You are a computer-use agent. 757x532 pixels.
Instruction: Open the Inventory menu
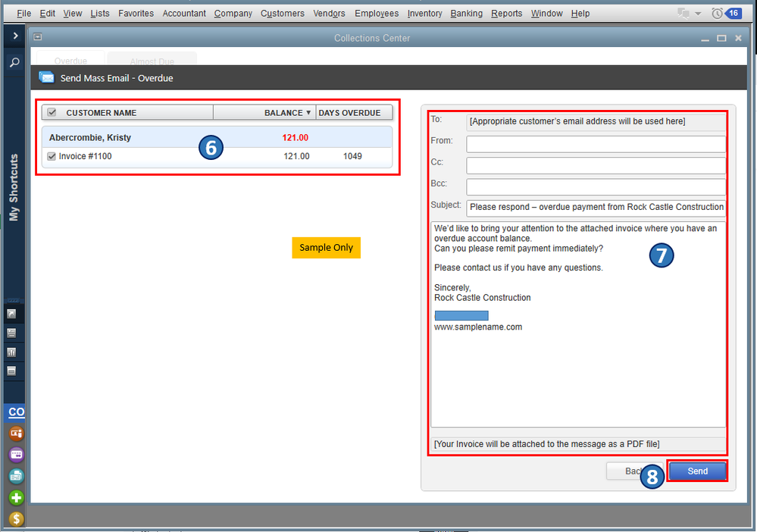pos(425,14)
